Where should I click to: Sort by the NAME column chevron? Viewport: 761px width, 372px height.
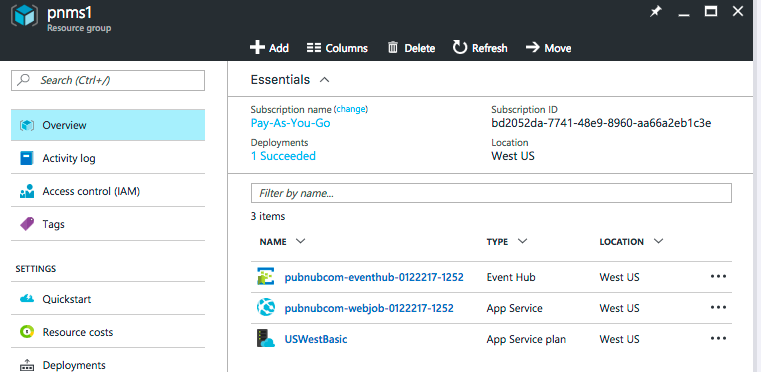(x=300, y=241)
